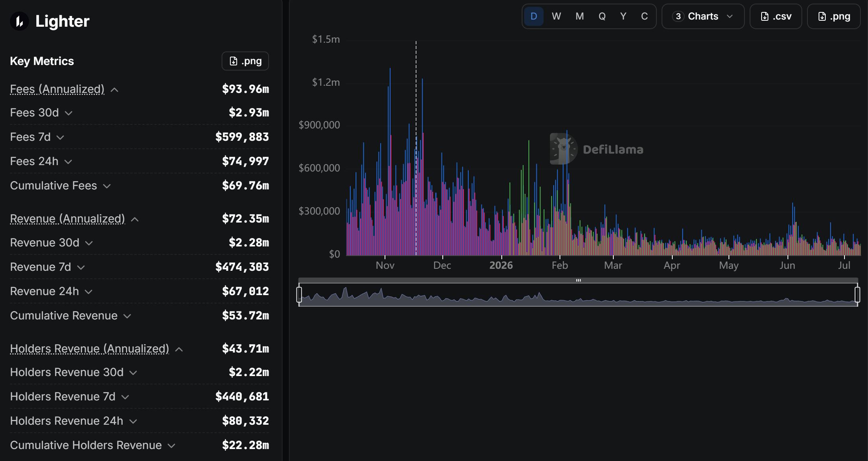The width and height of the screenshot is (868, 461).
Task: Click the $93.96m Fees annualized value
Action: point(245,89)
